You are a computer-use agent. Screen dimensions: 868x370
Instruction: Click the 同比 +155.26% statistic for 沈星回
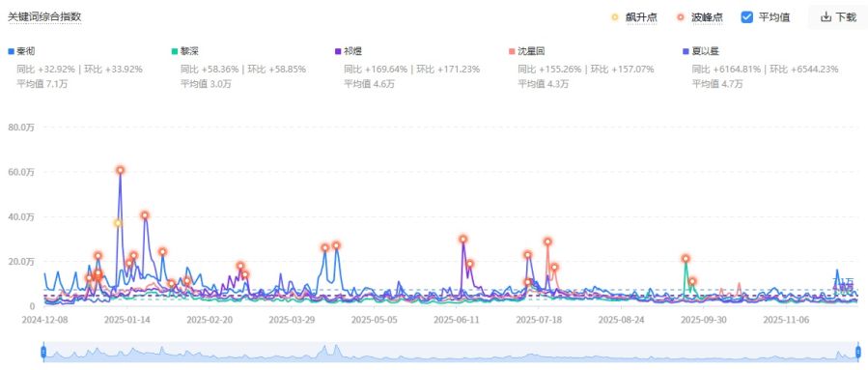549,70
